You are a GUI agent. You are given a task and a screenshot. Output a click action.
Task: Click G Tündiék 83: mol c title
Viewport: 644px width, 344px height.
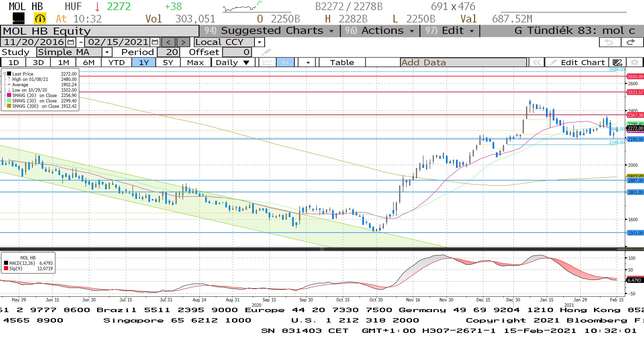click(574, 31)
